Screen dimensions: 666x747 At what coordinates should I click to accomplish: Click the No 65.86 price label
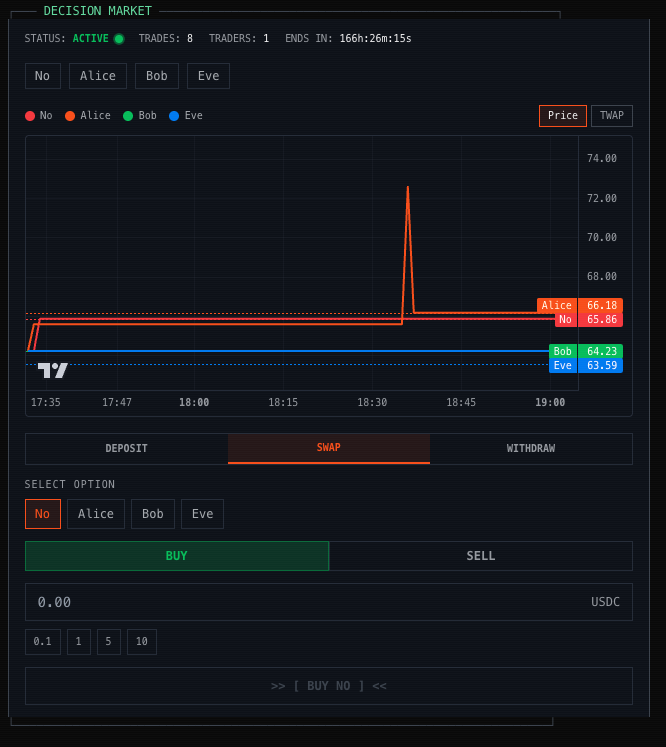click(x=589, y=320)
